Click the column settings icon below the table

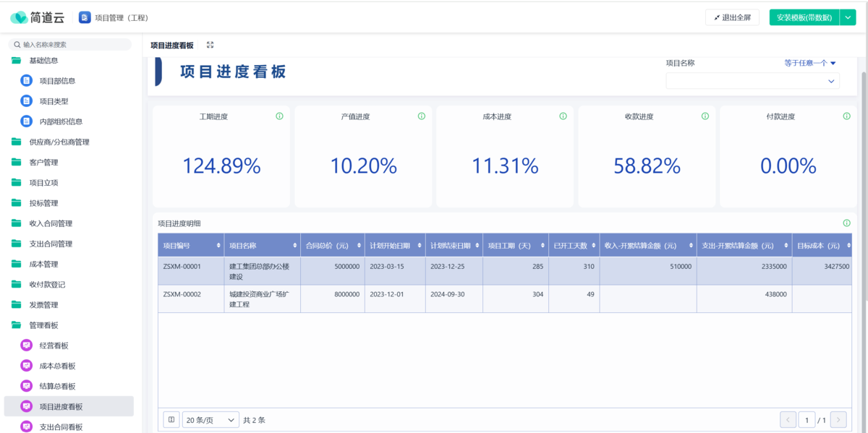tap(171, 419)
